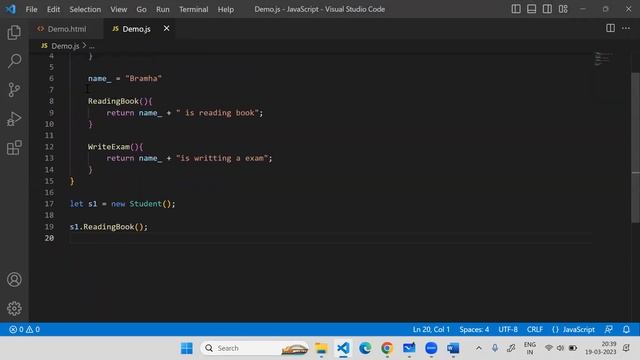Open the Selection menu
This screenshot has width=640, height=360.
click(x=85, y=9)
